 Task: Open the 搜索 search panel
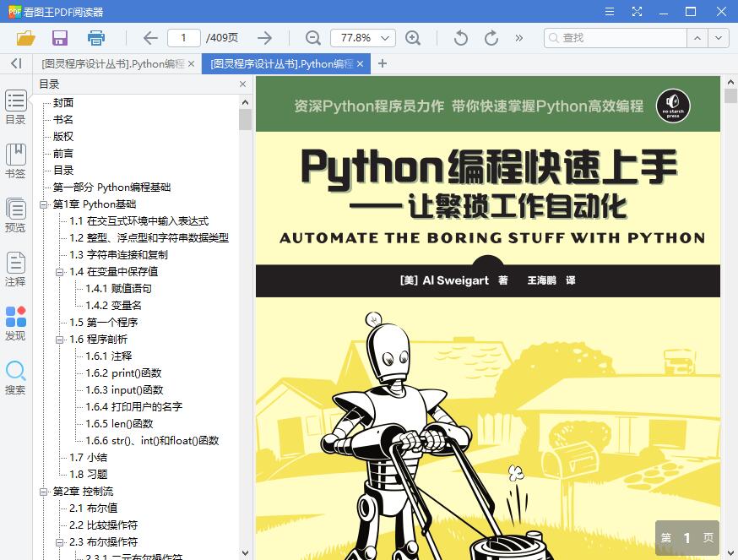(15, 378)
